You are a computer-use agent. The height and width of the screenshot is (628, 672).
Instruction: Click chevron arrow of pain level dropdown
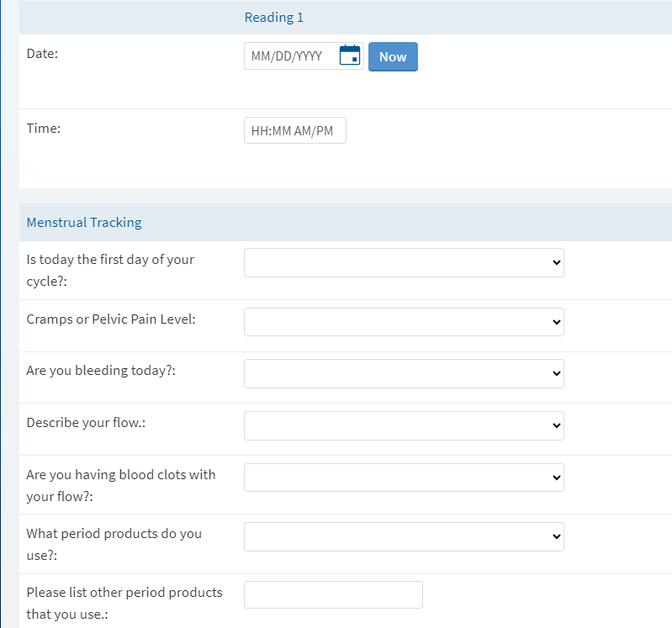click(556, 322)
